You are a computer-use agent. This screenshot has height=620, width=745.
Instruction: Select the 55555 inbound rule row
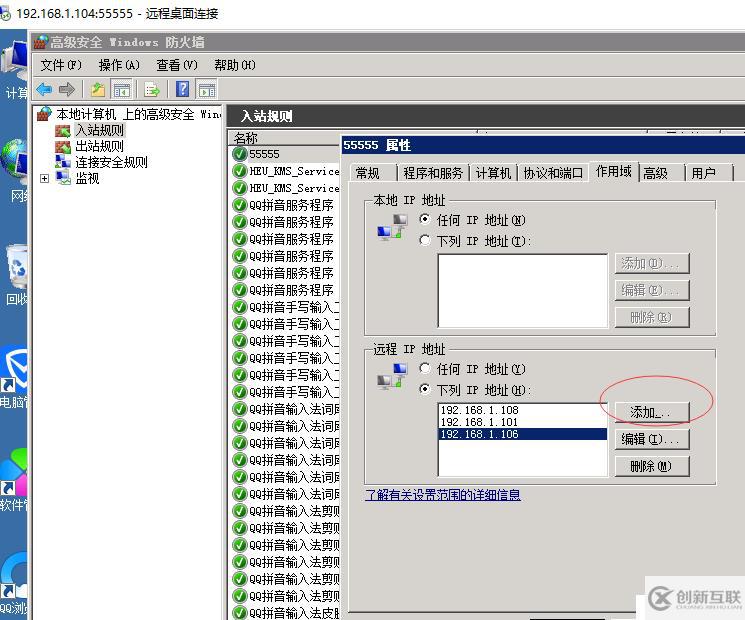pos(285,154)
